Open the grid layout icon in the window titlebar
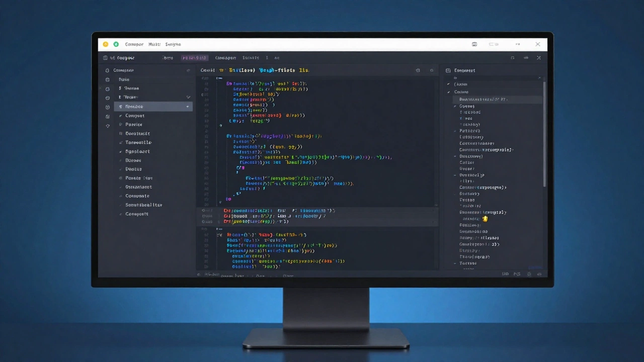The image size is (644, 362). [474, 44]
